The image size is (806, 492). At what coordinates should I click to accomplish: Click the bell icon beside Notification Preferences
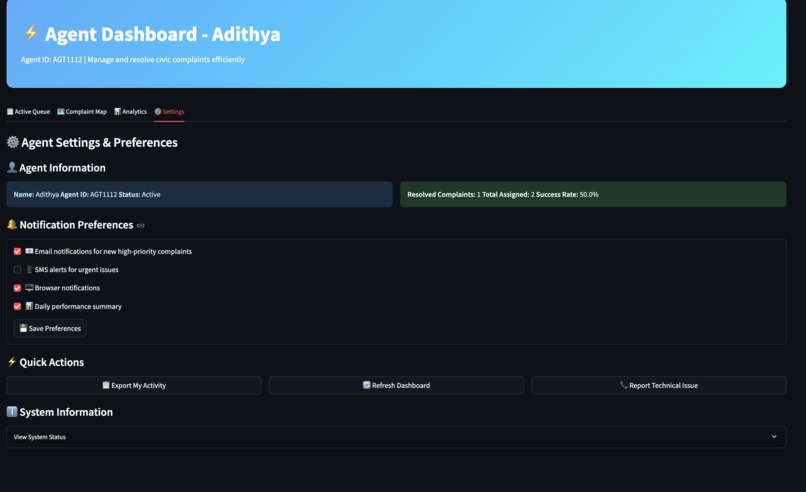click(x=12, y=224)
